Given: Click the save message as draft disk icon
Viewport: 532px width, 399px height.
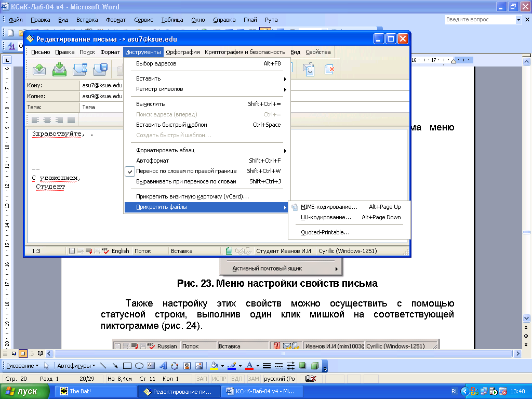Looking at the screenshot, I should tap(100, 69).
